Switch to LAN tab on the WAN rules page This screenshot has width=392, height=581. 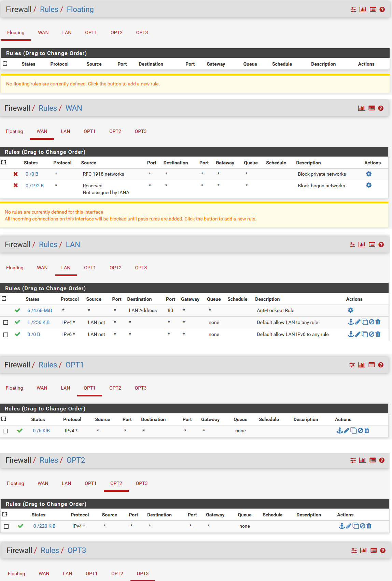(66, 131)
